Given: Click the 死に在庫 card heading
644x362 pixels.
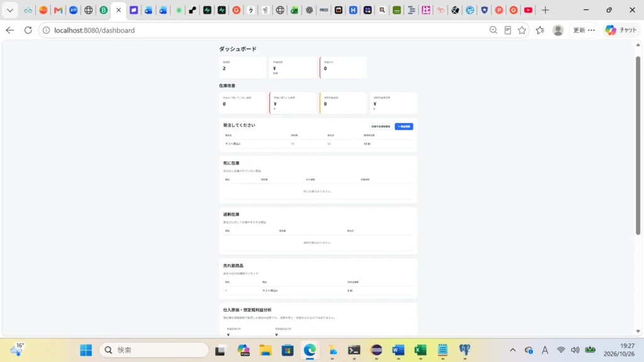Looking at the screenshot, I should (x=231, y=163).
